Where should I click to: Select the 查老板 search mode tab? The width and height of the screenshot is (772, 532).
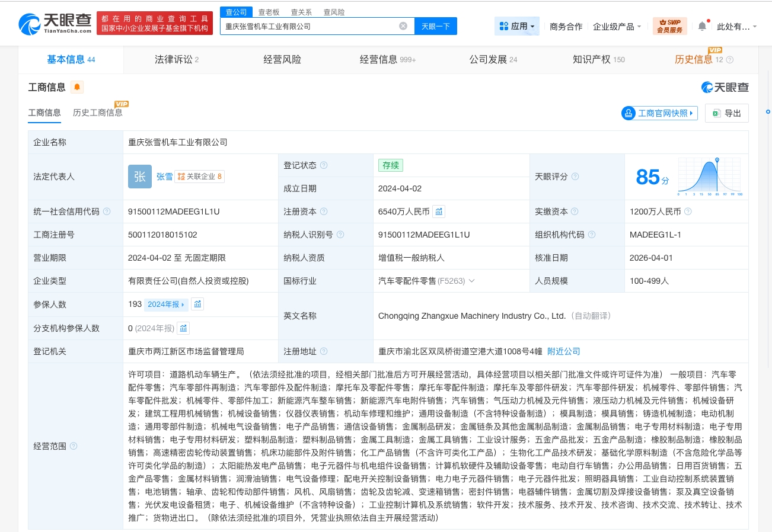269,12
